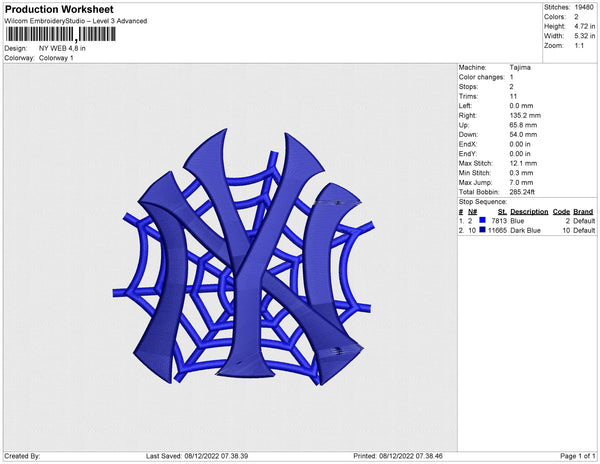Click the Production Worksheet title

59,9
